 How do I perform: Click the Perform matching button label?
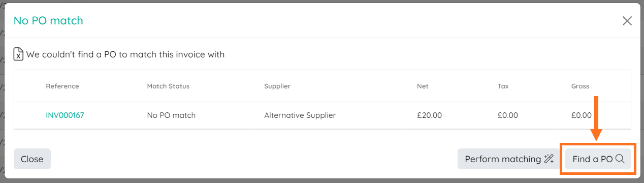coord(503,159)
